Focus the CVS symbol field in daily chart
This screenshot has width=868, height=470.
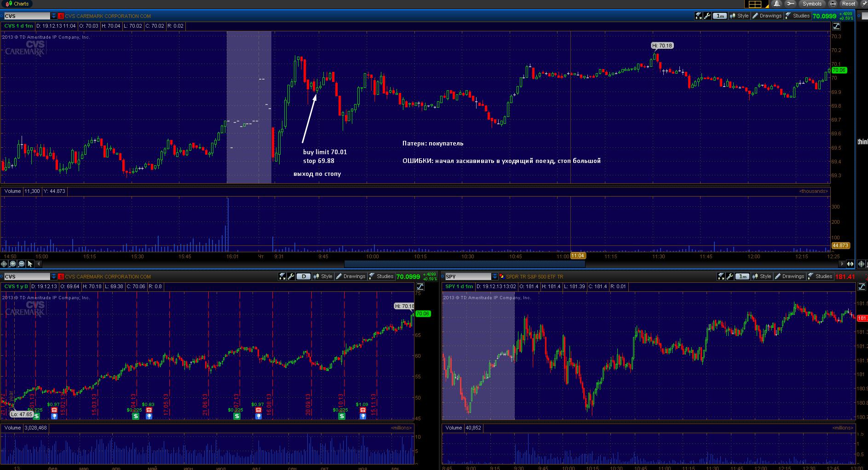click(x=27, y=277)
